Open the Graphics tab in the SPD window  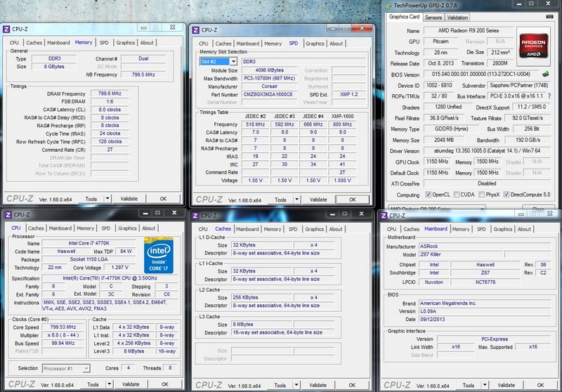point(315,44)
